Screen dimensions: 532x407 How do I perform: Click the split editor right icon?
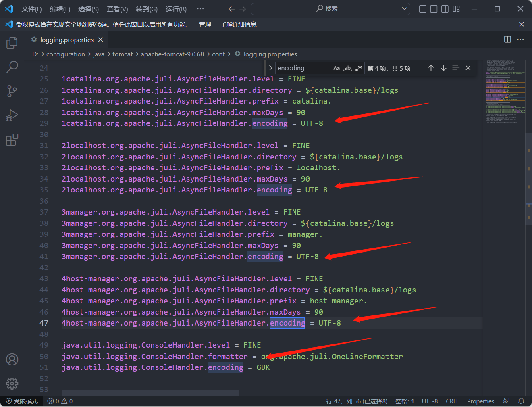pyautogui.click(x=507, y=40)
